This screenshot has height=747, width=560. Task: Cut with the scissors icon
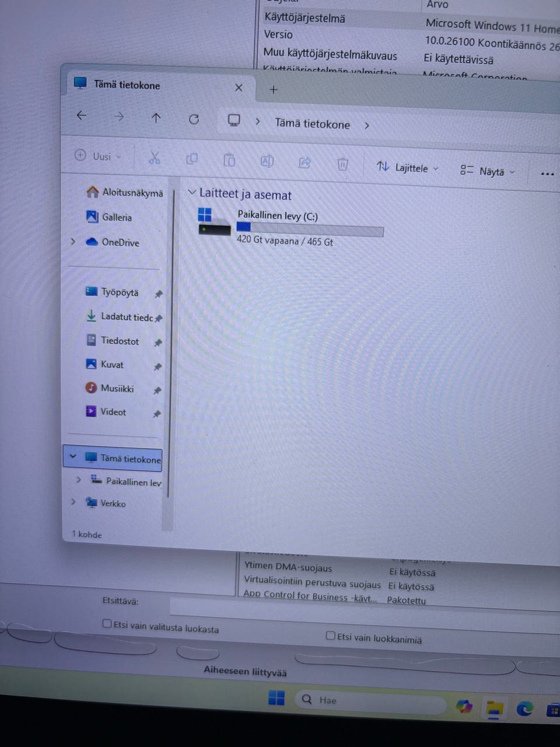[155, 158]
